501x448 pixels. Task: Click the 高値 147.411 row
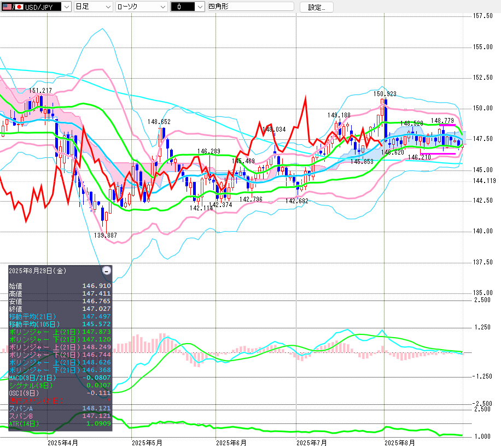[60, 293]
